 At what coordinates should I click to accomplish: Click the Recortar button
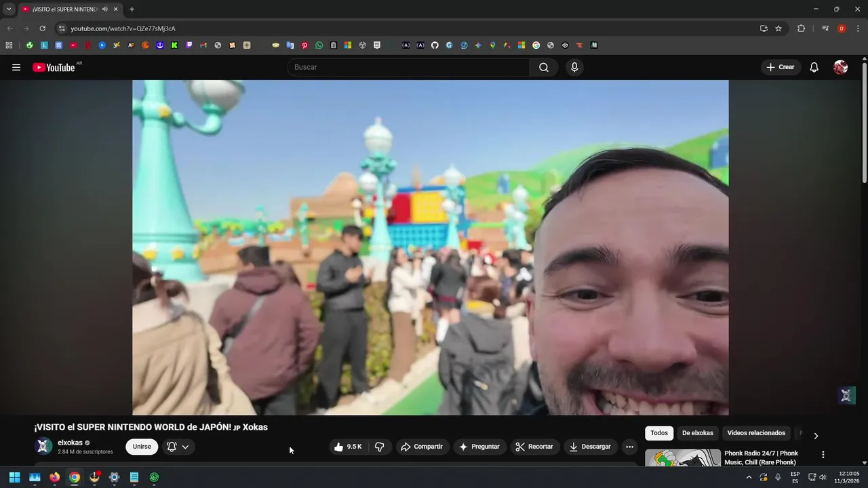tap(534, 447)
